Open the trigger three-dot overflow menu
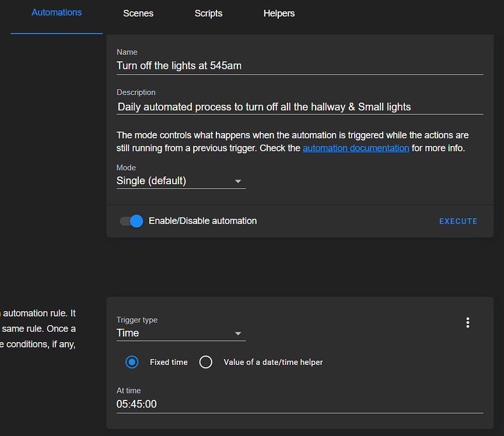This screenshot has width=504, height=436. 467,322
